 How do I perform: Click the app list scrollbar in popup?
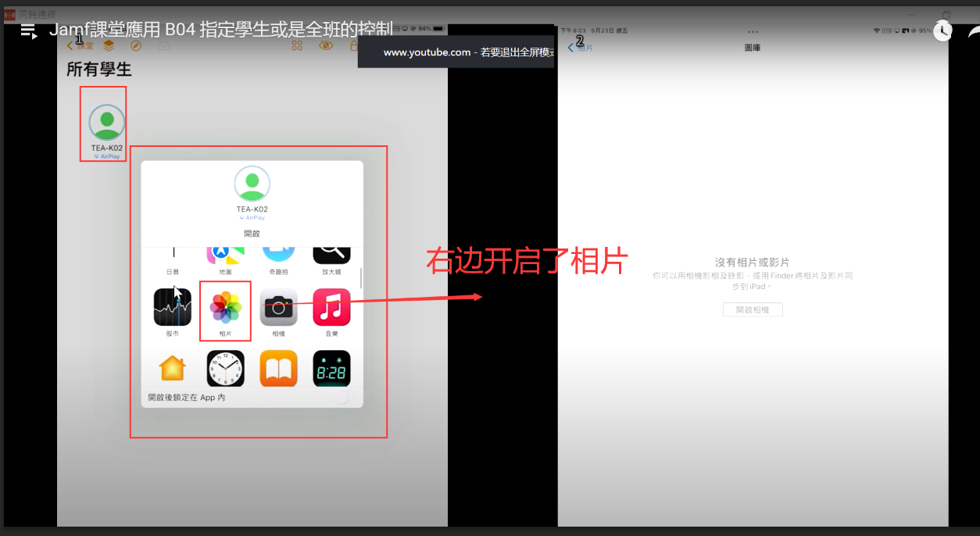tap(361, 278)
